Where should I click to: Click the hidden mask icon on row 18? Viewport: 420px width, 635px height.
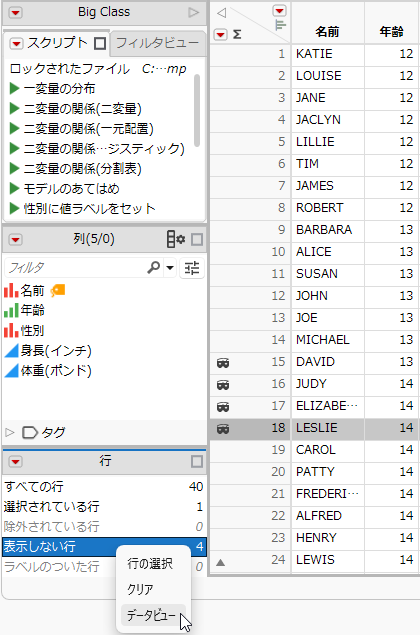point(223,428)
